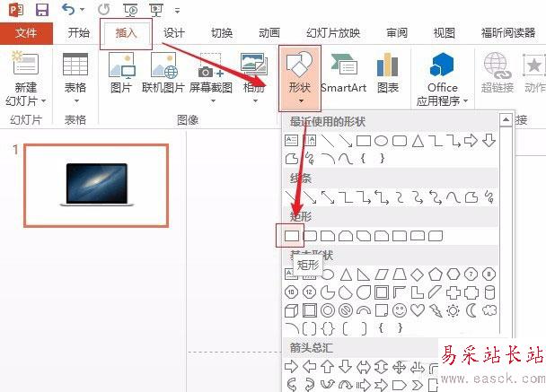The height and width of the screenshot is (392, 546).
Task: Select the Octagon shape labeled 8
Action: tap(489, 274)
